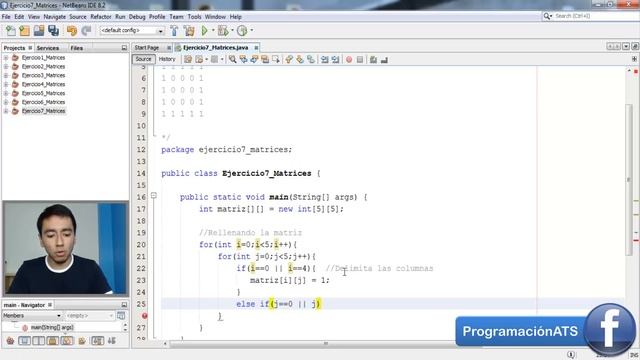Click the search magnifier icon in the search box

tap(547, 16)
